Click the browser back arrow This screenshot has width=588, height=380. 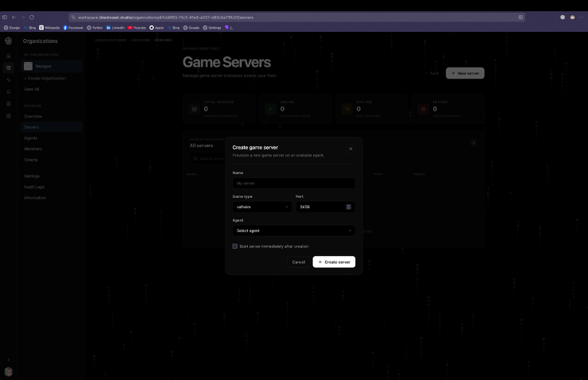point(14,17)
